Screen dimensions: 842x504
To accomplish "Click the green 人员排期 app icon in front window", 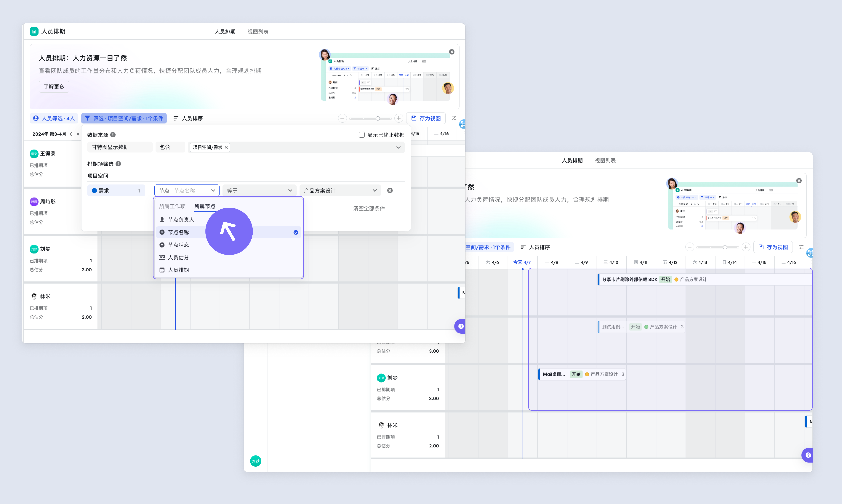I will 34,32.
